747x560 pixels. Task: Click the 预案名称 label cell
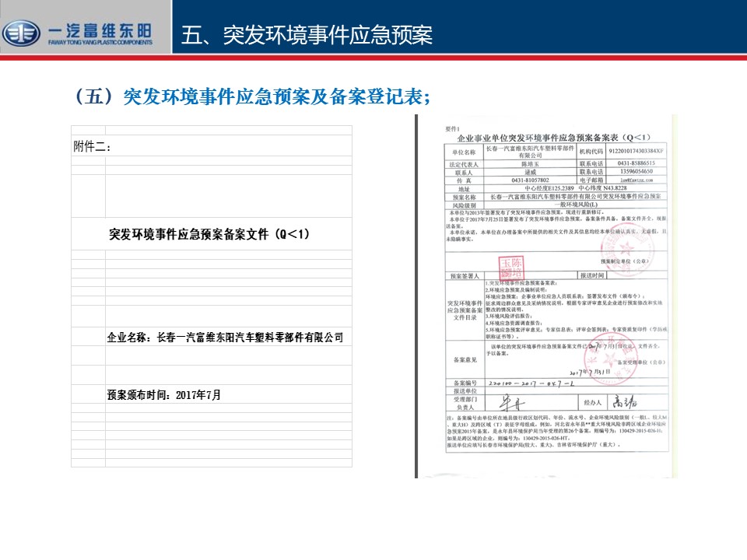click(x=465, y=197)
